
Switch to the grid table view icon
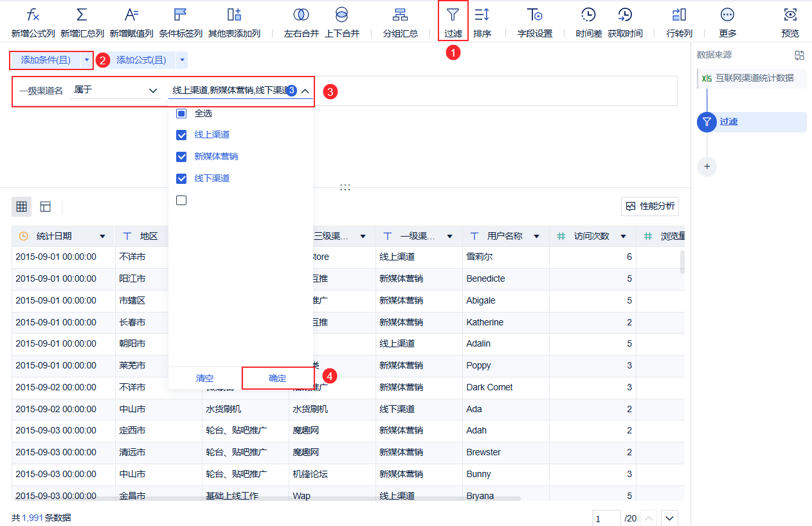coord(22,206)
